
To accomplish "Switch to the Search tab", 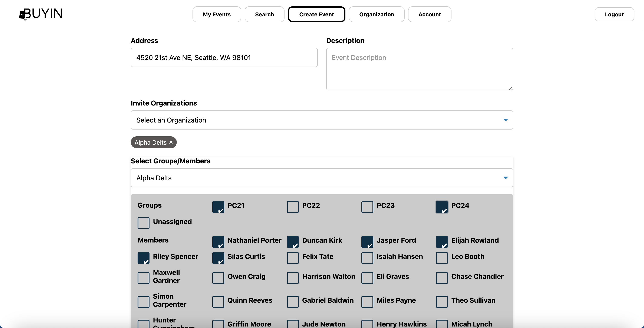I will pos(264,14).
